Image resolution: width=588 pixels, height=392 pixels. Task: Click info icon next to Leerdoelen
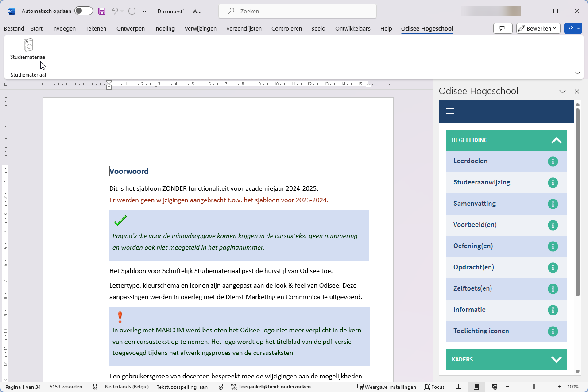click(553, 161)
